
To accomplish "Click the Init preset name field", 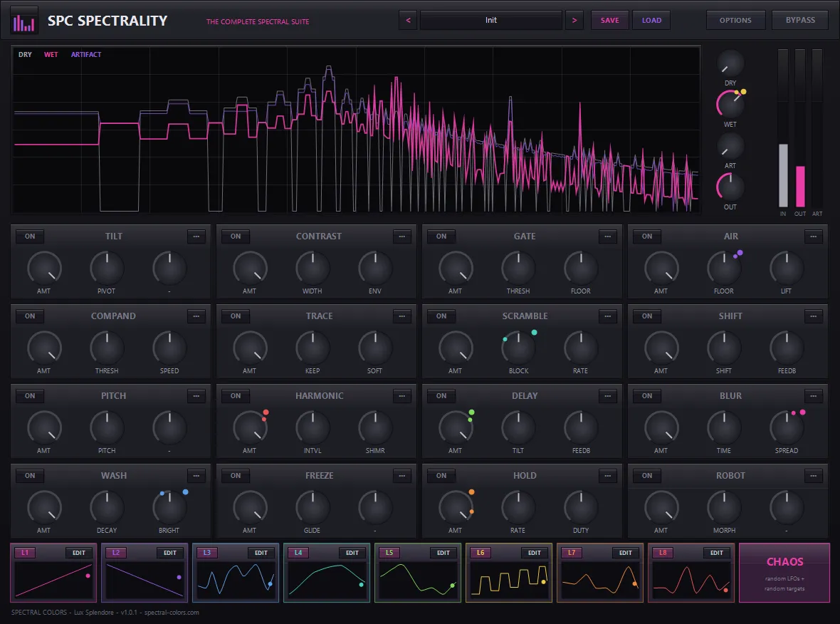I will click(x=491, y=21).
